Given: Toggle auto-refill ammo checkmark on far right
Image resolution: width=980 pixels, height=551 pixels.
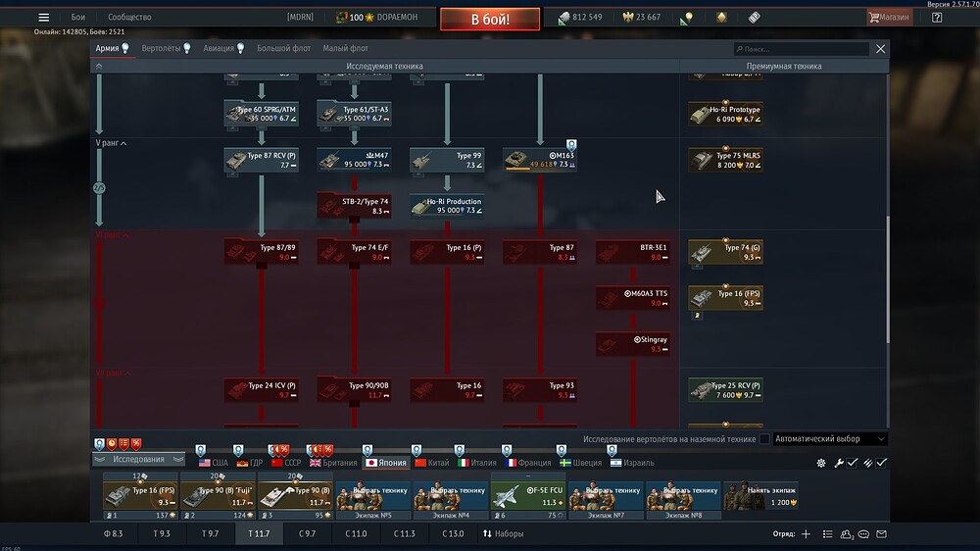Looking at the screenshot, I should 881,463.
